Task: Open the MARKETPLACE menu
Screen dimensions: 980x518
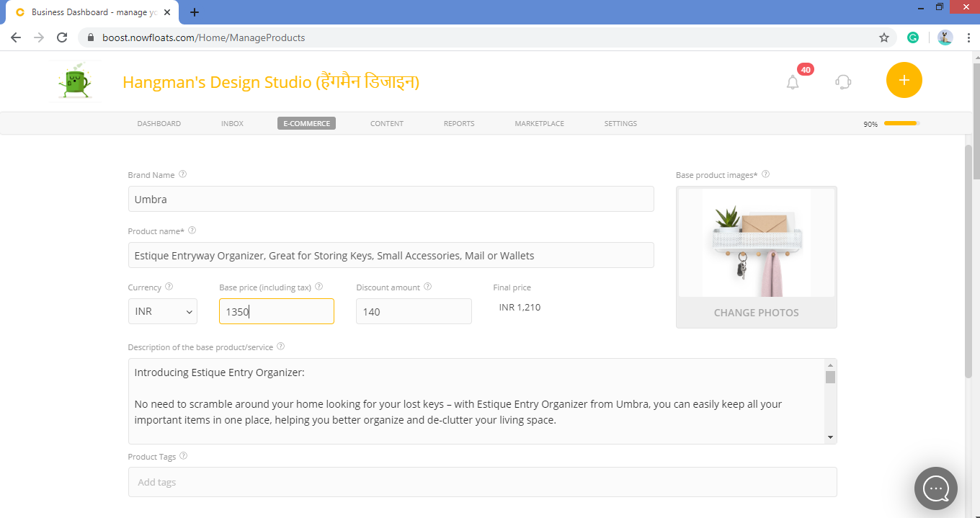Action: [x=540, y=124]
